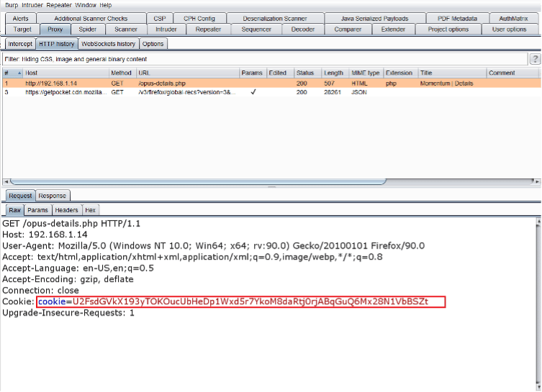Image resolution: width=542 pixels, height=392 pixels.
Task: View request in Hex tab
Action: [90, 210]
